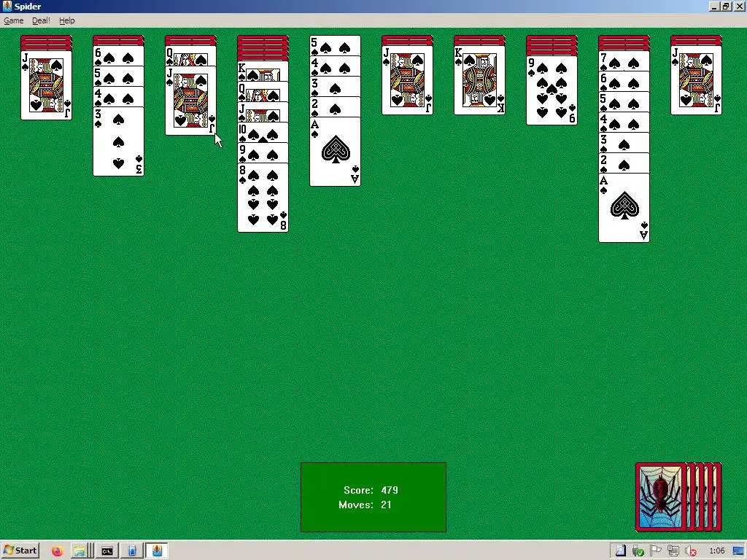Viewport: 747px width, 560px height.
Task: Click the safely remove hardware tray icon
Action: point(638,551)
